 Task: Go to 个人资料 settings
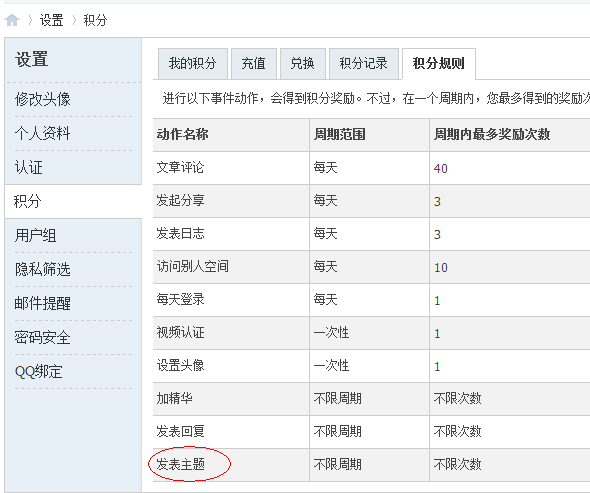pos(43,133)
